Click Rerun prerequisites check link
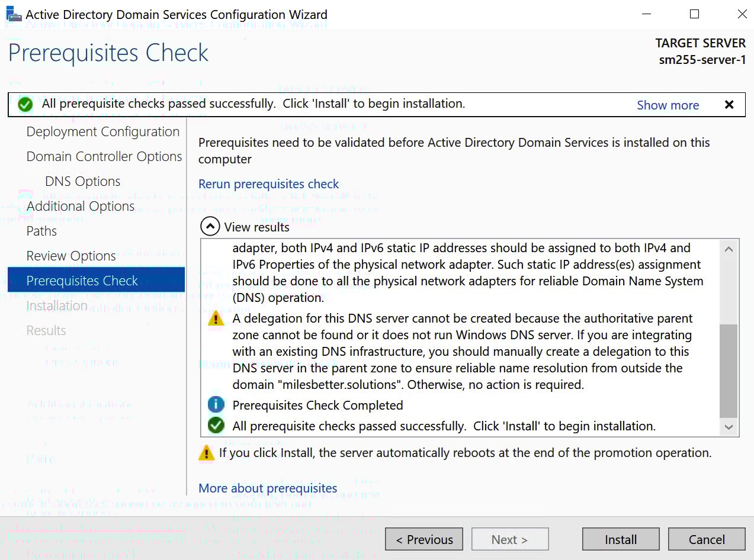The height and width of the screenshot is (560, 754). pos(268,184)
